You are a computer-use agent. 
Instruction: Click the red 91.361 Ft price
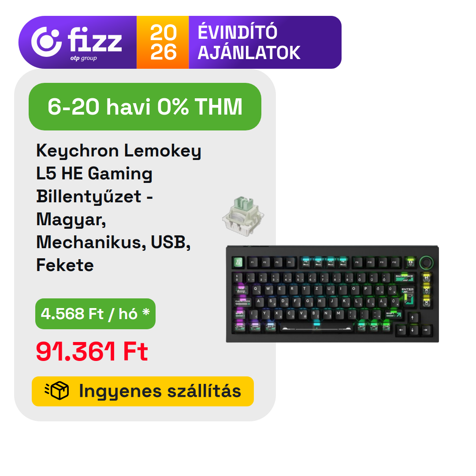[92, 352]
